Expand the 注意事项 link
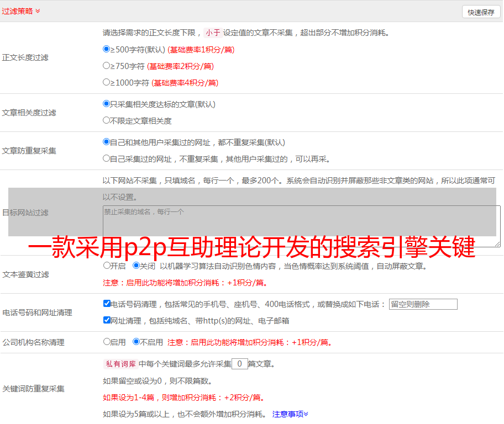This screenshot has width=504, height=424. point(290,414)
